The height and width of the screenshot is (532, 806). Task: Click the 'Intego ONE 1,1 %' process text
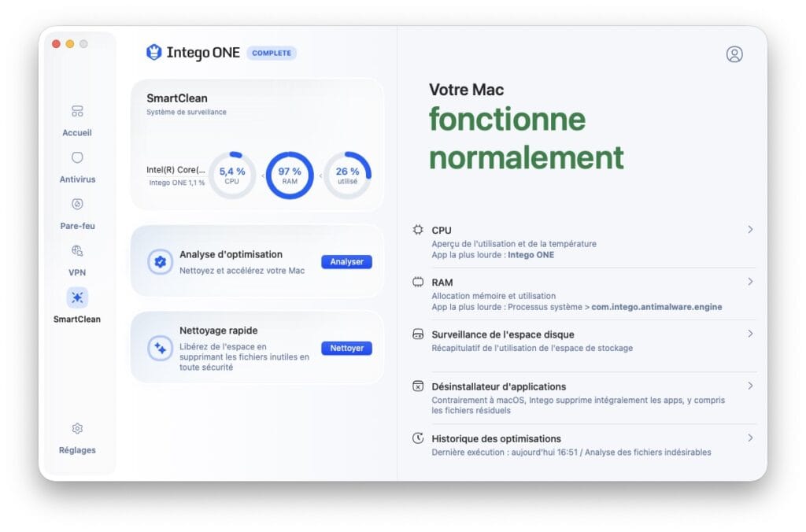point(177,183)
